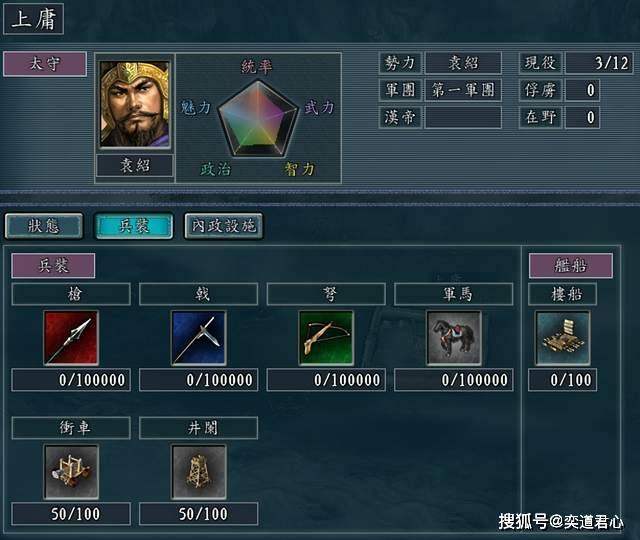This screenshot has width=640, height=540.
Task: Click the siege tower (井闌) icon
Action: [198, 471]
